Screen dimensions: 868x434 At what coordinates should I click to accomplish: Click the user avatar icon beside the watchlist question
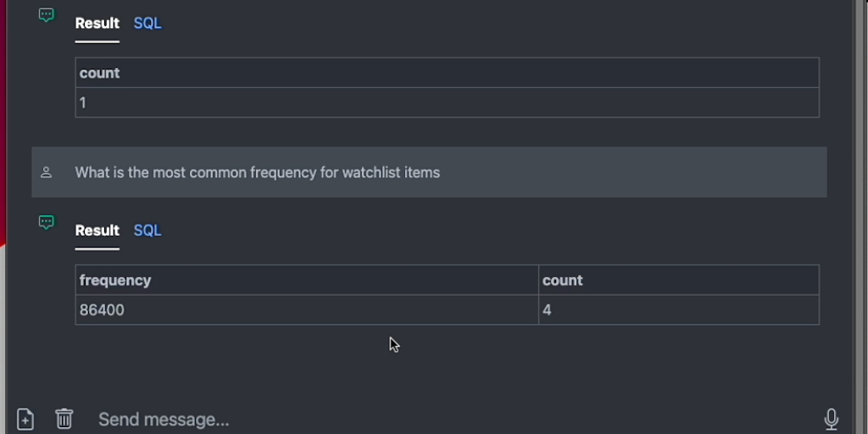[x=47, y=173]
